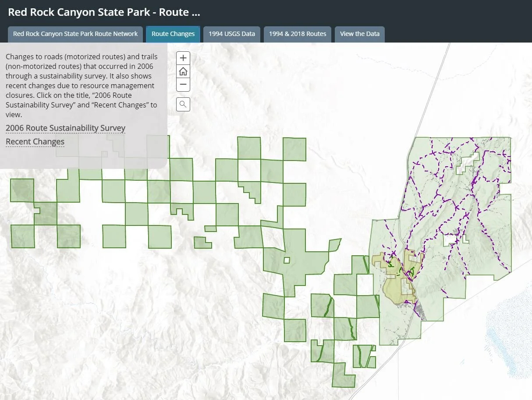
Task: Open the search magnifier tool on the map
Action: pos(183,104)
